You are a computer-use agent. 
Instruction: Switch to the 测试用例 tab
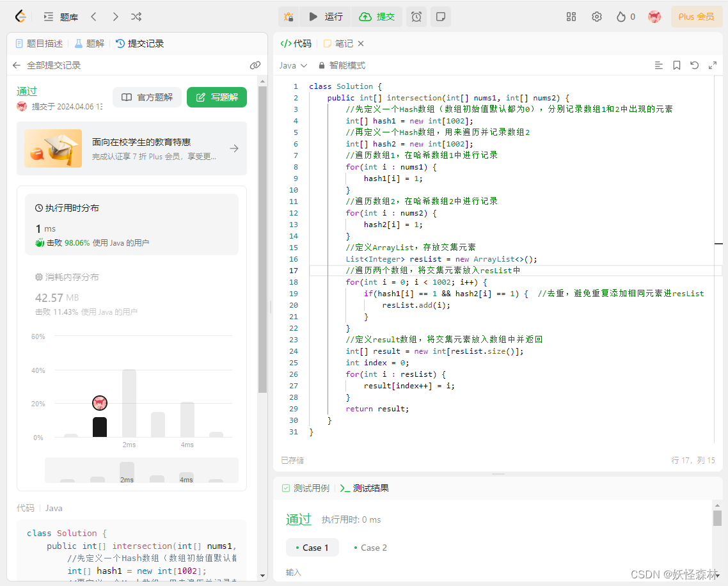(x=306, y=489)
